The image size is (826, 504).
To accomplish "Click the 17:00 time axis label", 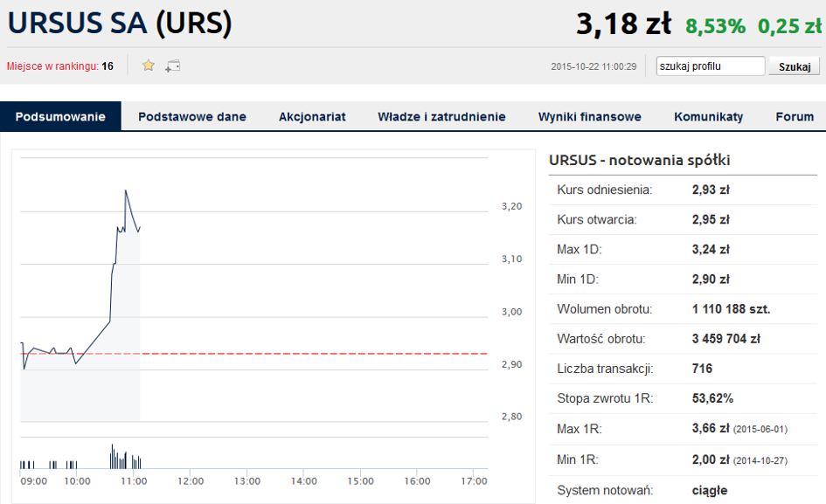I will [474, 480].
